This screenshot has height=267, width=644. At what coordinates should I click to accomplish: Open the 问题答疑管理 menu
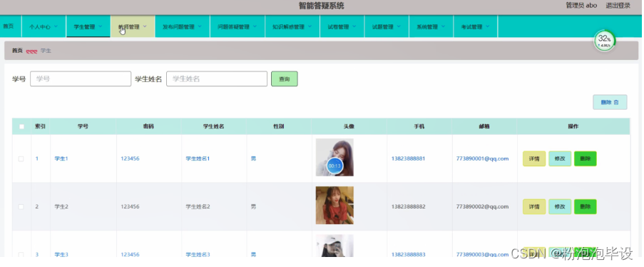click(237, 26)
